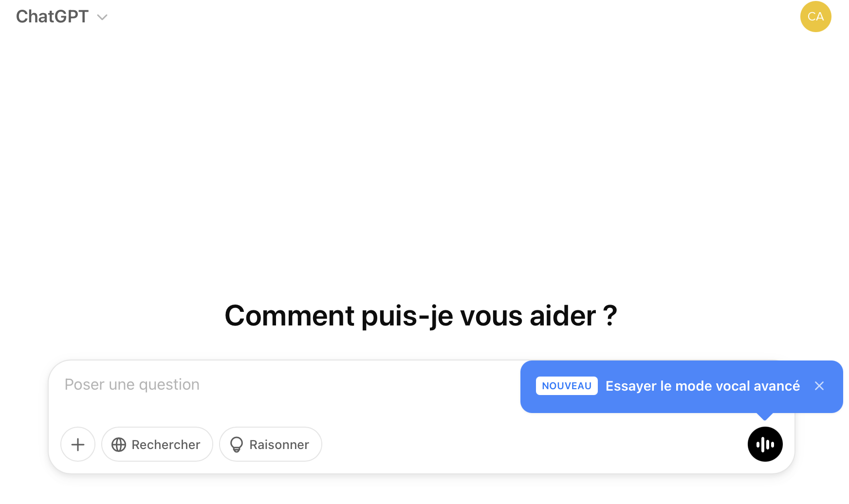Image resolution: width=849 pixels, height=504 pixels.
Task: Click the lightbulb icon in Raisonner
Action: 237,445
